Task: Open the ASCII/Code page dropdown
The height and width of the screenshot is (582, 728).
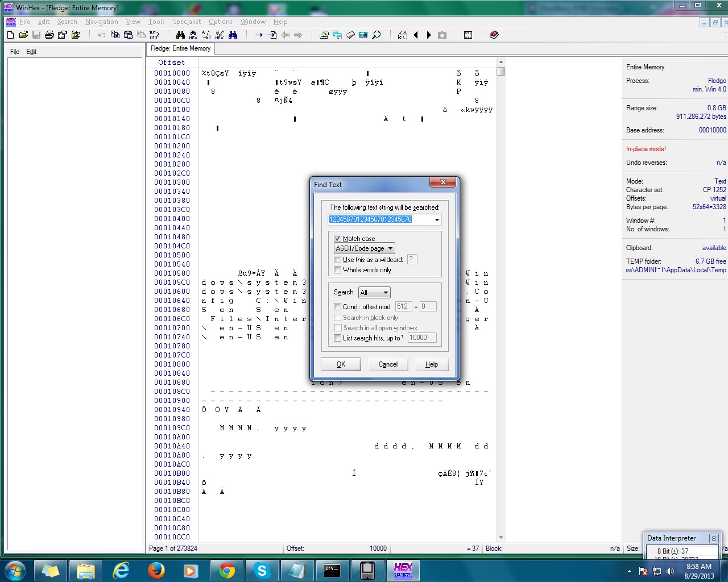Action: [x=365, y=248]
